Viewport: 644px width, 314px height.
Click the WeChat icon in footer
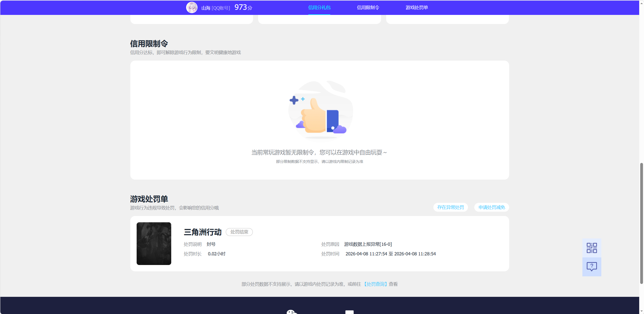(x=292, y=312)
